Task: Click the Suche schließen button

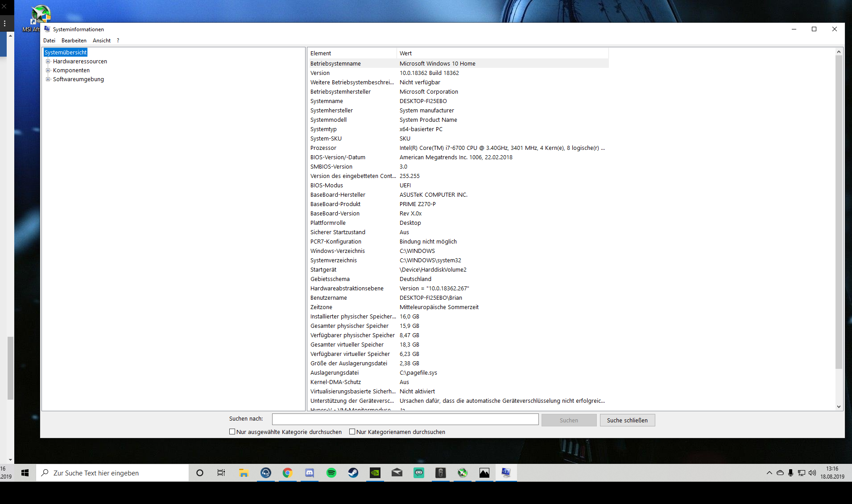Action: (x=627, y=420)
